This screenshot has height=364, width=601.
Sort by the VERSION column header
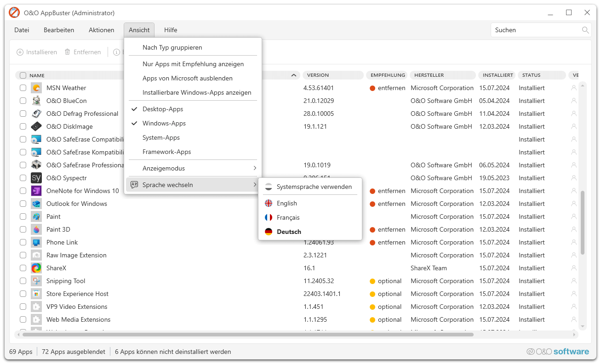(332, 75)
